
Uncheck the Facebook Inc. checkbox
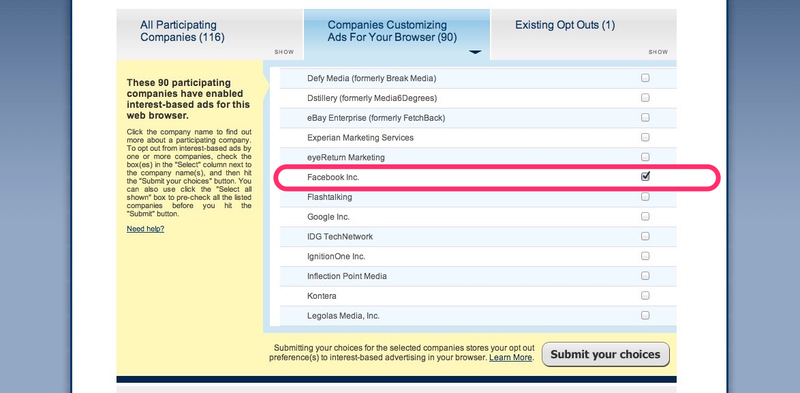coord(645,177)
